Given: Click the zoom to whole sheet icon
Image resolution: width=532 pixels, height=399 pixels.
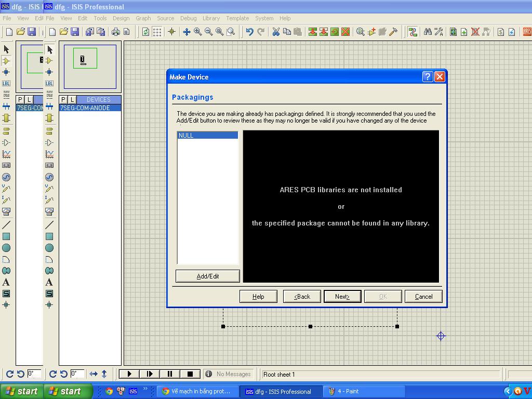Looking at the screenshot, I should pyautogui.click(x=220, y=32).
